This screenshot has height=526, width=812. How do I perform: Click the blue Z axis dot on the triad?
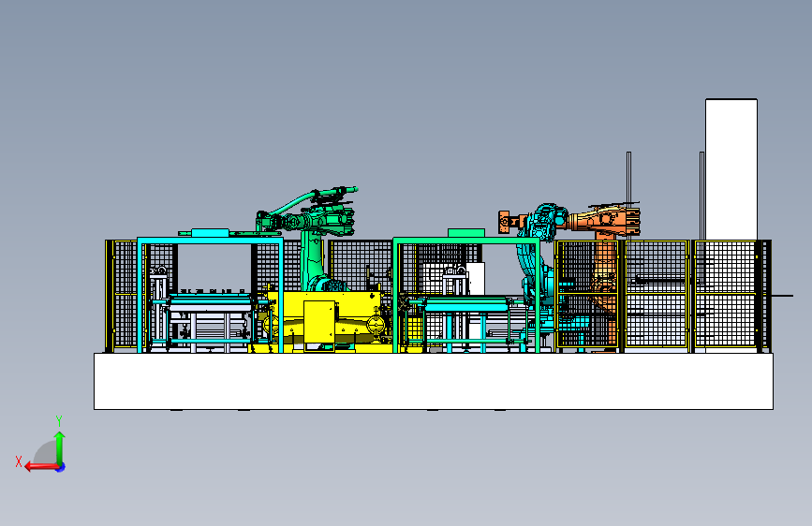(x=61, y=467)
